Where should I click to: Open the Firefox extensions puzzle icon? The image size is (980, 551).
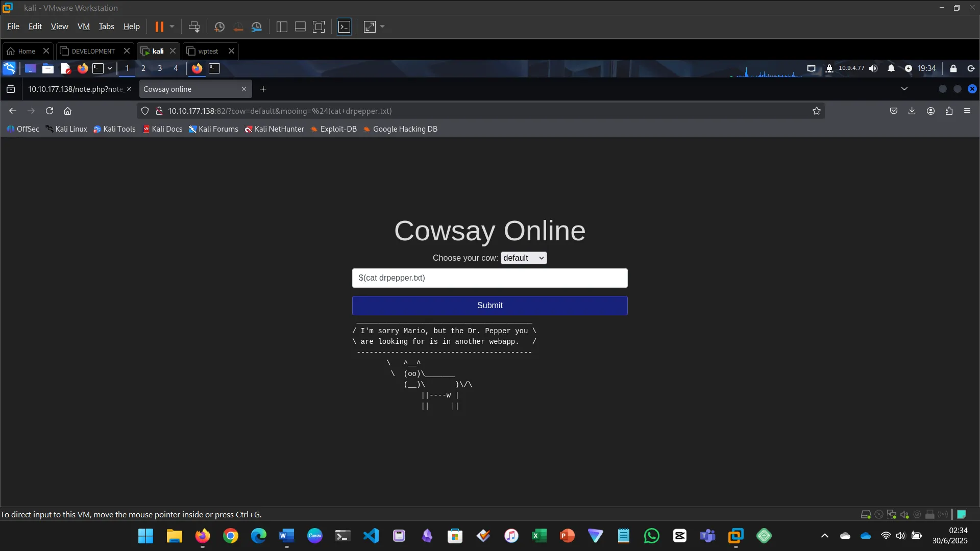[949, 111]
